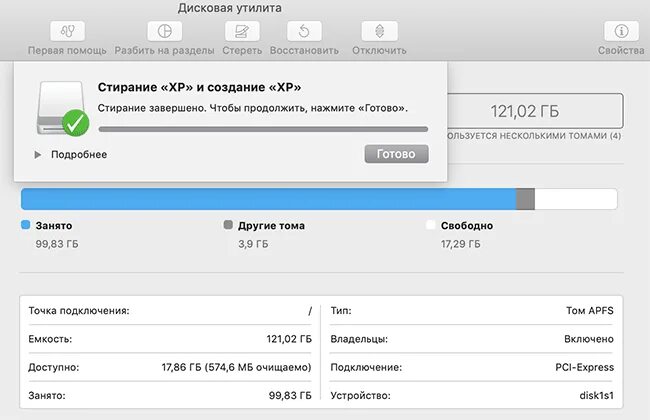Click the Восстановить toolbar label
Screen dimensions: 650x420
point(304,51)
